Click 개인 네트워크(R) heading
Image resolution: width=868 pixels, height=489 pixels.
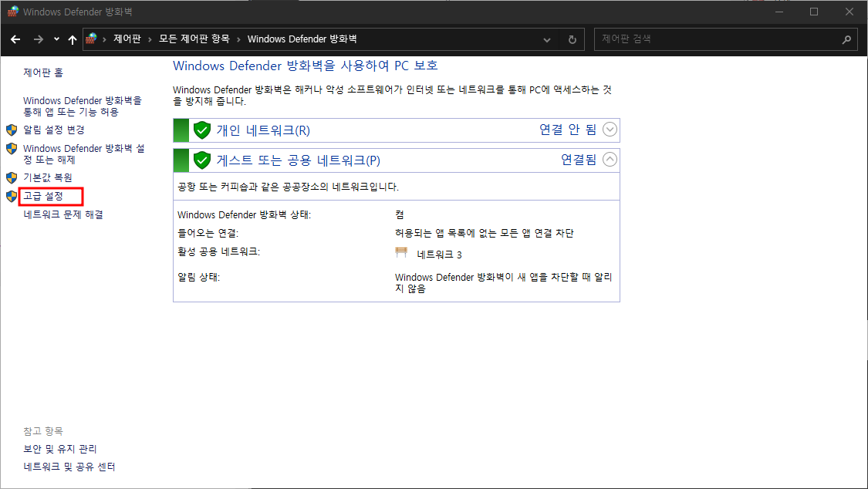click(x=263, y=130)
